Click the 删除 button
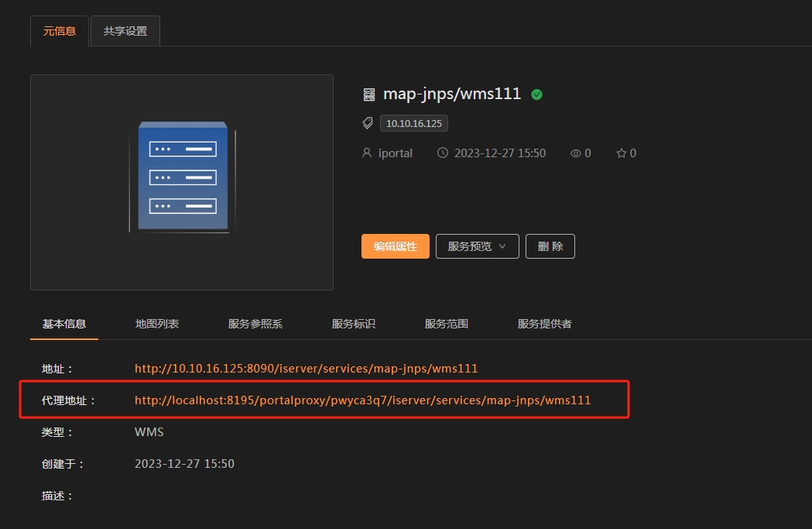 pos(550,246)
